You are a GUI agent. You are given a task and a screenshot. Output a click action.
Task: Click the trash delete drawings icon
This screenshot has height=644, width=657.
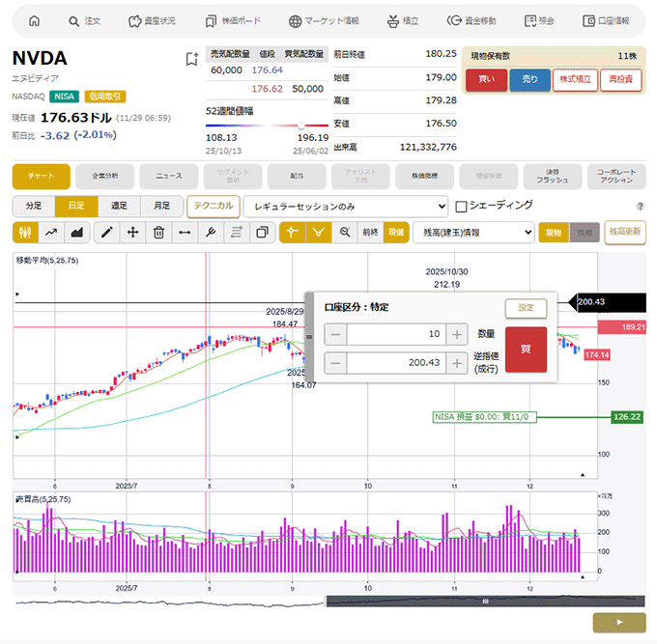coord(158,232)
